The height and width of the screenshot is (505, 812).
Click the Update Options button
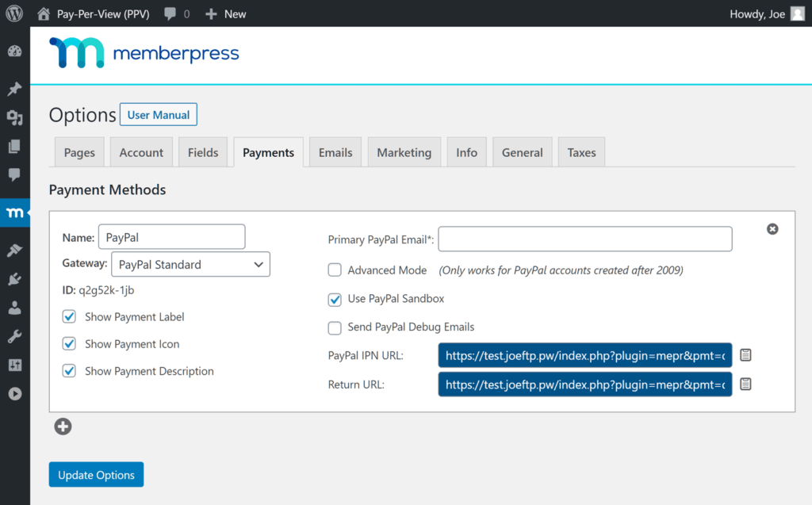pos(96,474)
